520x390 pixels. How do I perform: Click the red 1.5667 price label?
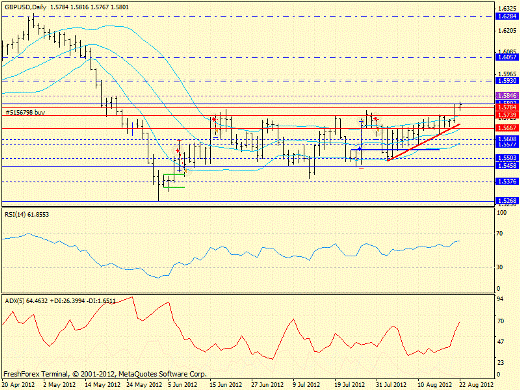[507, 128]
